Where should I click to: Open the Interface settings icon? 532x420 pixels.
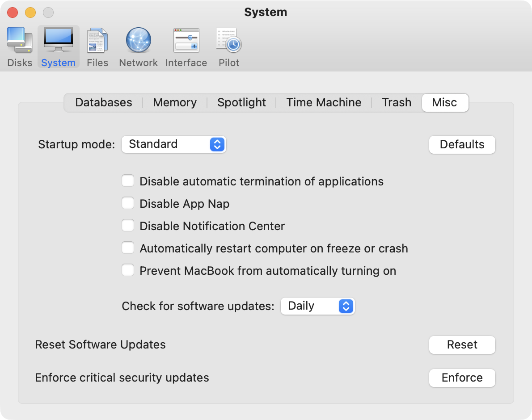tap(186, 41)
